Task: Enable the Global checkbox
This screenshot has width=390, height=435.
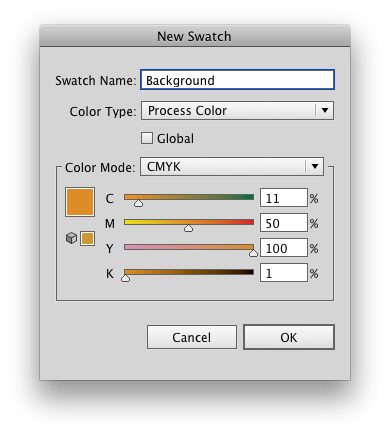Action: pos(147,138)
